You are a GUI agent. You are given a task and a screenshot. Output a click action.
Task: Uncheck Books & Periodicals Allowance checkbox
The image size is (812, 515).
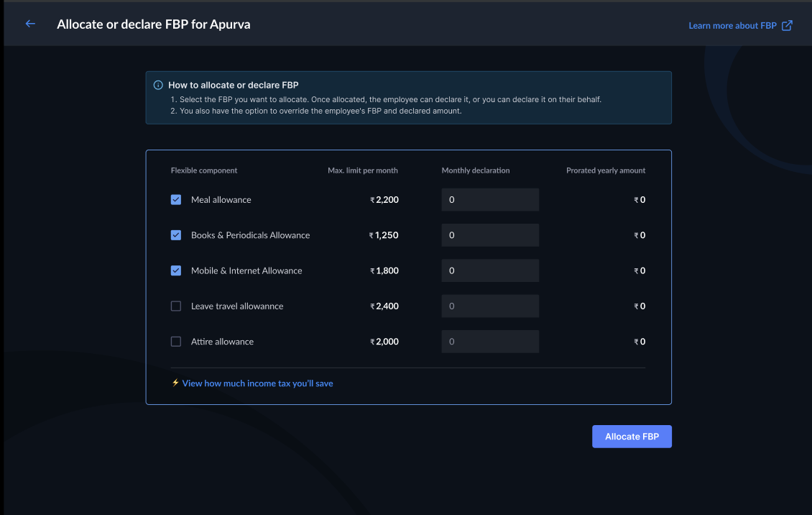176,235
